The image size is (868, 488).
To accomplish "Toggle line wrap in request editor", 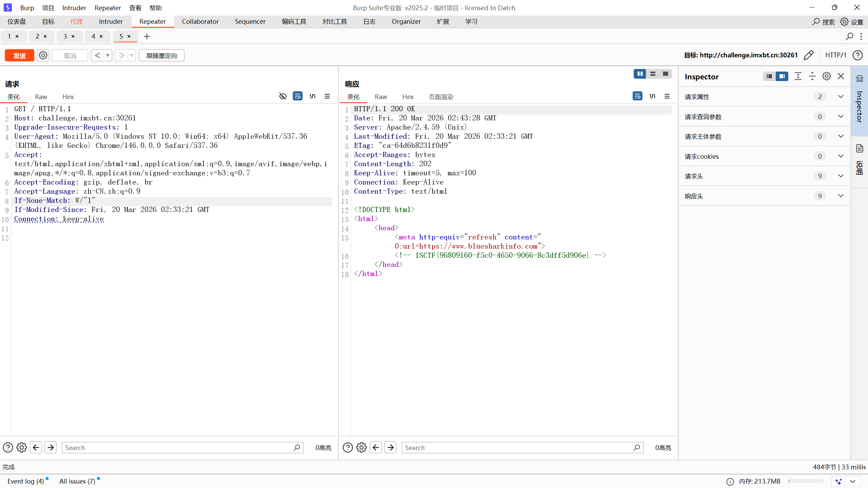I will click(297, 96).
